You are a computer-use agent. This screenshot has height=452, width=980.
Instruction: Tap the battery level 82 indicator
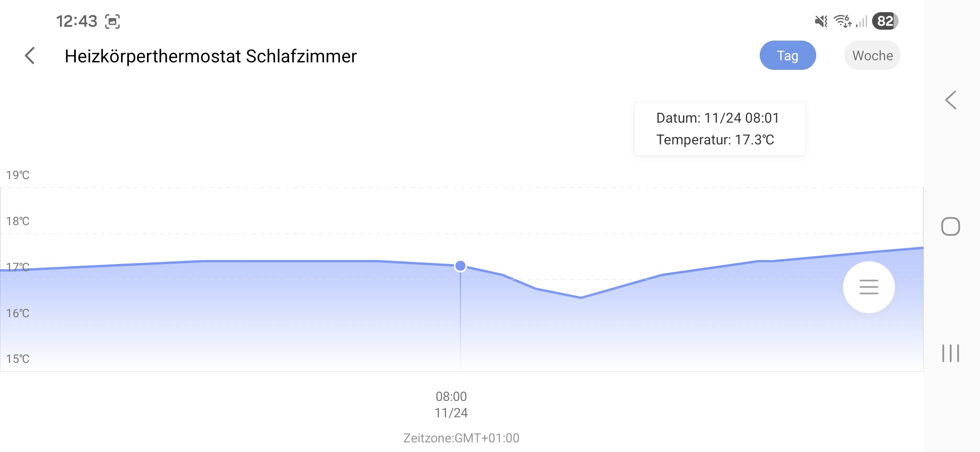[885, 21]
